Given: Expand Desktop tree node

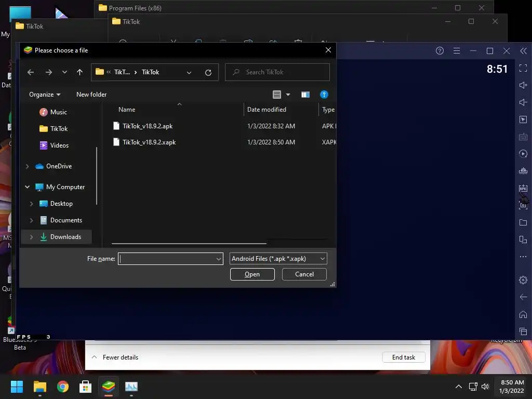Looking at the screenshot, I should point(32,204).
